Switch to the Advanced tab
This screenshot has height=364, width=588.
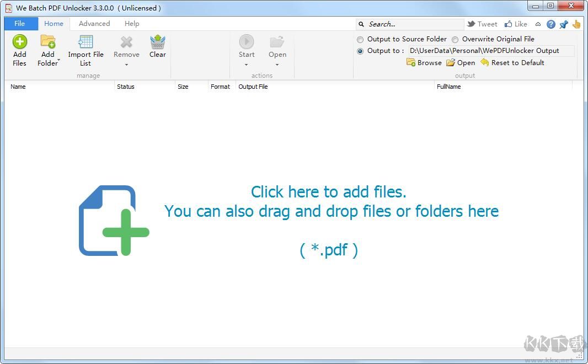pos(94,24)
